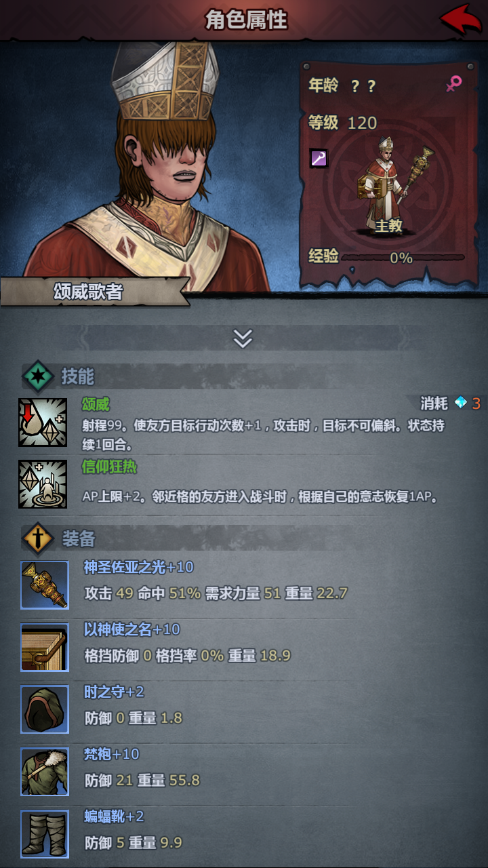Tap the 经验 experience progress bar
The width and height of the screenshot is (488, 868).
click(402, 258)
